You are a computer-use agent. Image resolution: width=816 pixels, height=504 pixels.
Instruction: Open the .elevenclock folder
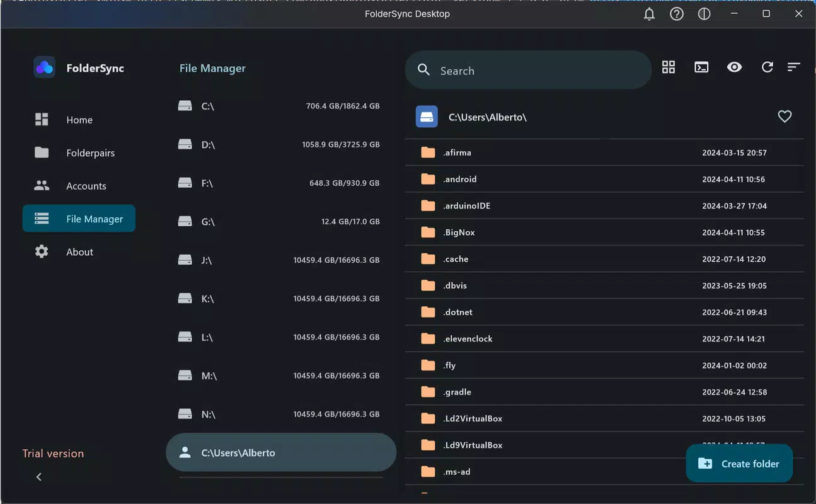pos(604,338)
